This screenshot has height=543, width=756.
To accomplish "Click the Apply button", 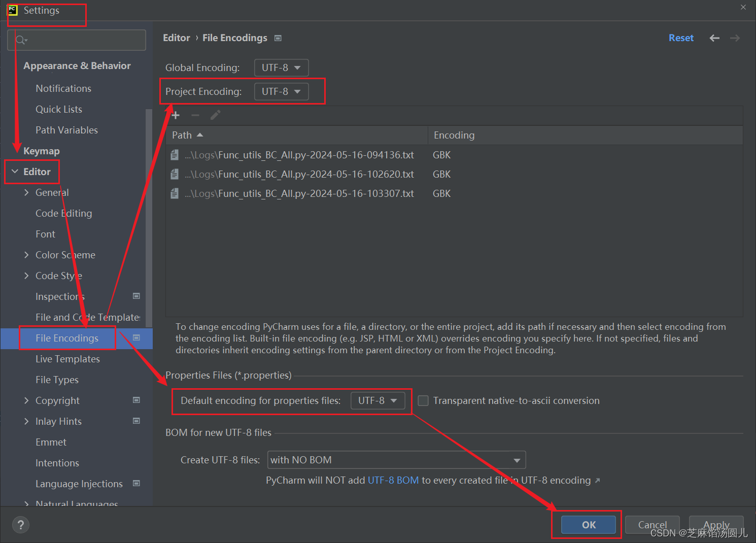I will (x=716, y=525).
